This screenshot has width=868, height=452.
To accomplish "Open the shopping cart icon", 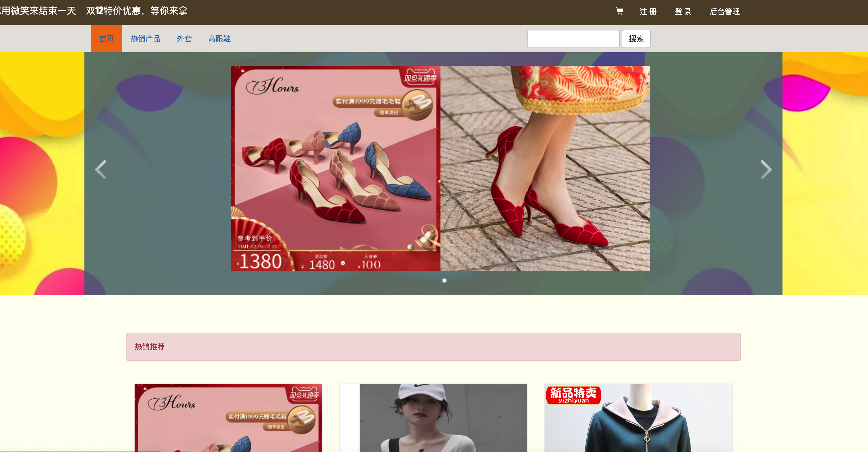I will click(619, 11).
